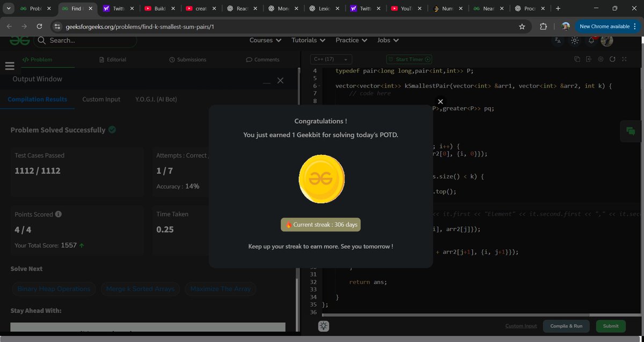Click the Your Total Score 1557 text
Image resolution: width=644 pixels, height=342 pixels.
click(49, 245)
